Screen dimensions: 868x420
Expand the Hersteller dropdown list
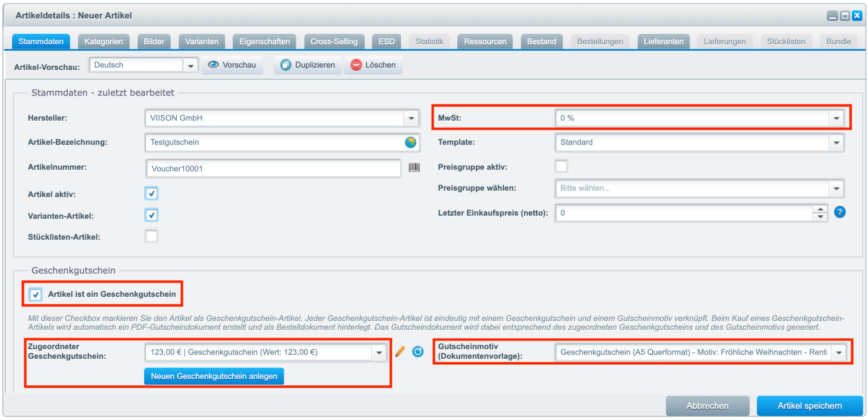coord(411,118)
